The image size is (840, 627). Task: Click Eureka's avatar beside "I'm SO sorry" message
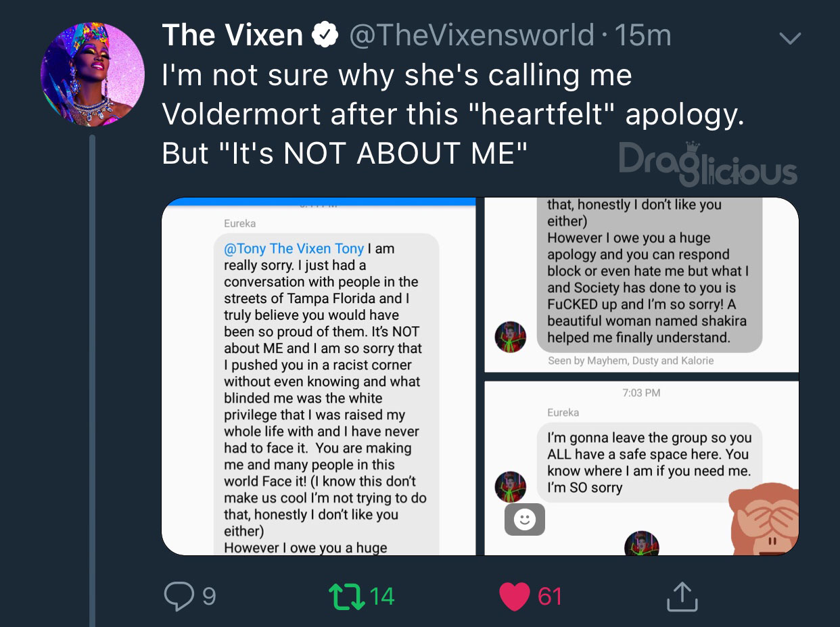(x=511, y=486)
